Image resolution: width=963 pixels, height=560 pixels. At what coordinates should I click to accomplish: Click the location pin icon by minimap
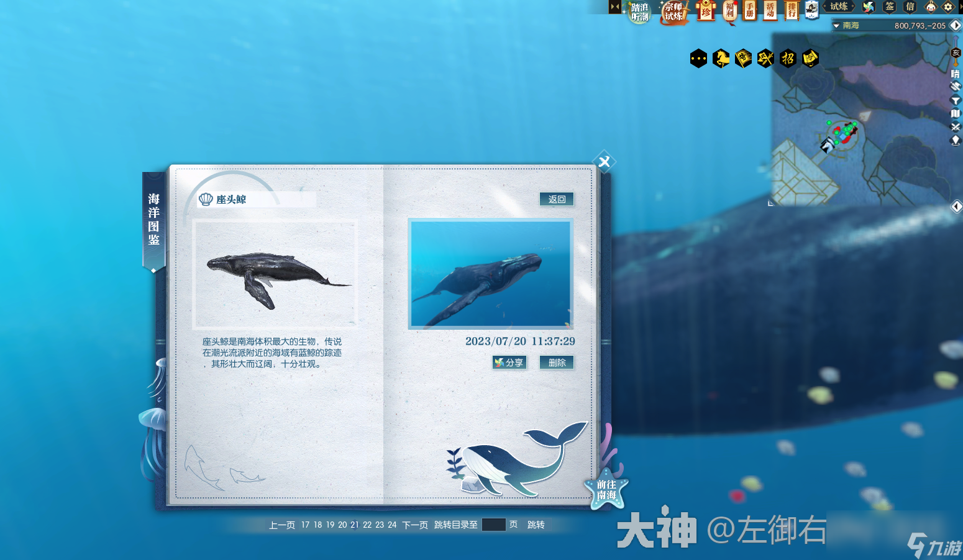[956, 140]
